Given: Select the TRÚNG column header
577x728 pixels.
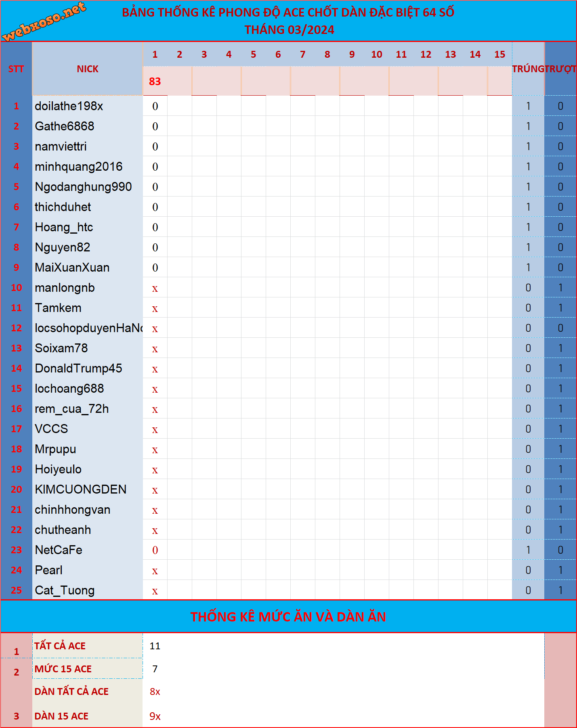Looking at the screenshot, I should click(x=528, y=69).
